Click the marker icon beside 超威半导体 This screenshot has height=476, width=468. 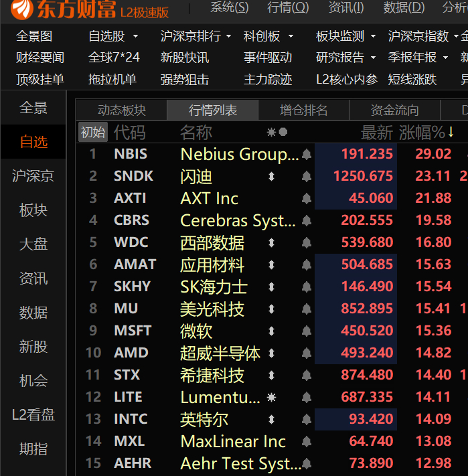pos(271,353)
